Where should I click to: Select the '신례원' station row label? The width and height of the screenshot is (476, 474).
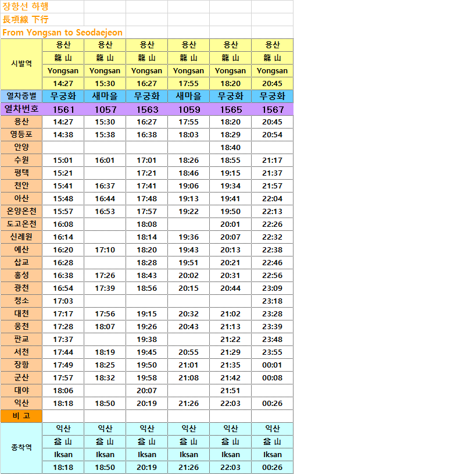point(22,237)
